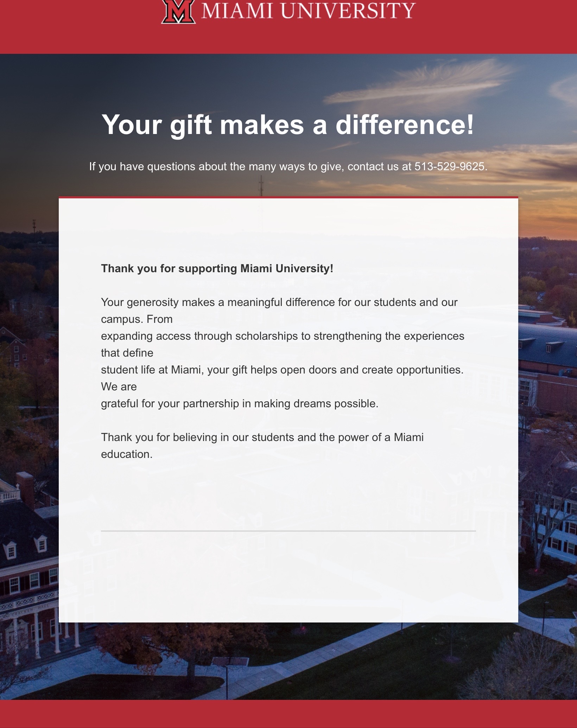Click the red top border of the white card
The height and width of the screenshot is (728, 577).
click(288, 197)
